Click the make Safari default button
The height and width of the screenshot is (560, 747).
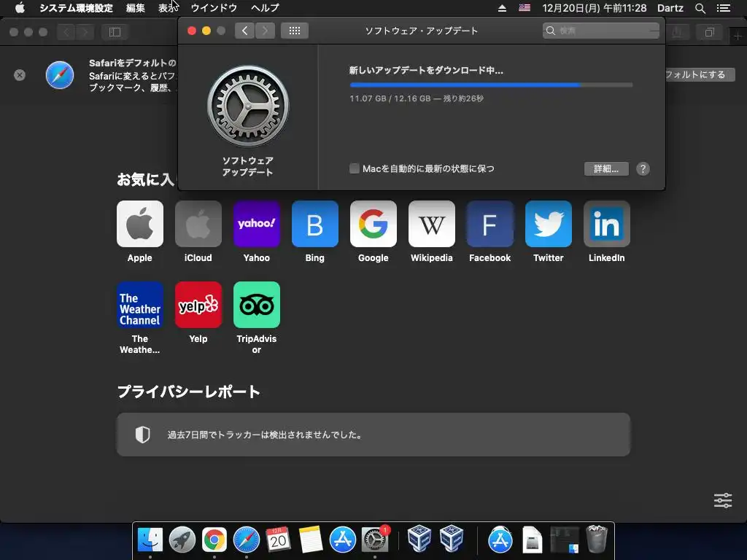tap(700, 75)
